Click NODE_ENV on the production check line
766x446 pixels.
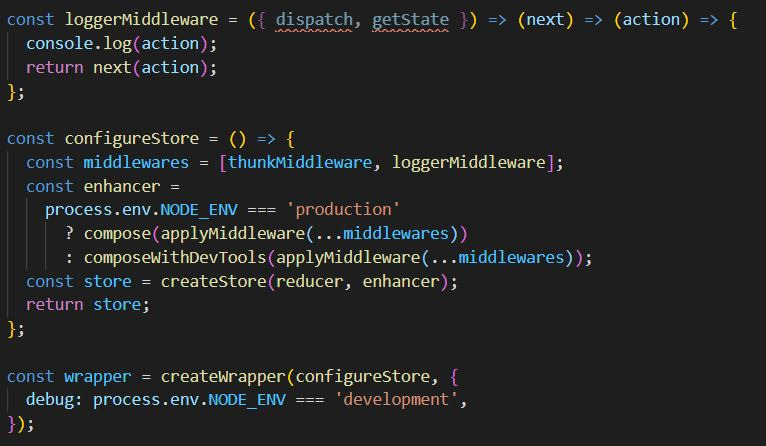[199, 210]
